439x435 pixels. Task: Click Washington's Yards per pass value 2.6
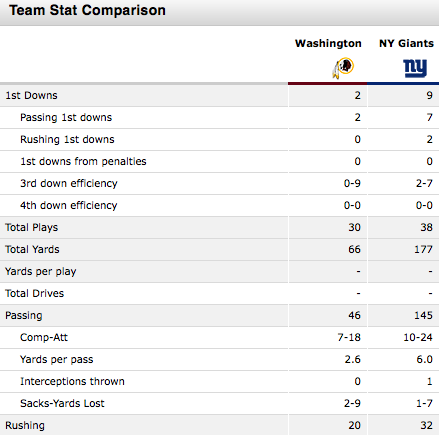(353, 359)
